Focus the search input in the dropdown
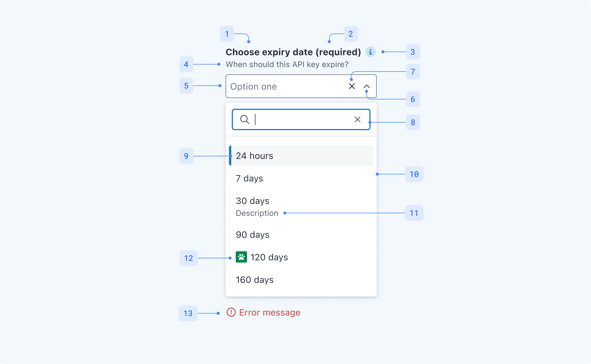Screen dimensions: 591x364 tap(302, 119)
